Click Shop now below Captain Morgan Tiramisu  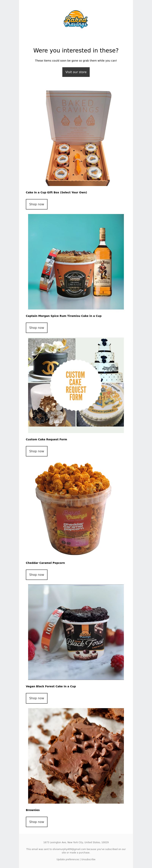[x=37, y=328]
